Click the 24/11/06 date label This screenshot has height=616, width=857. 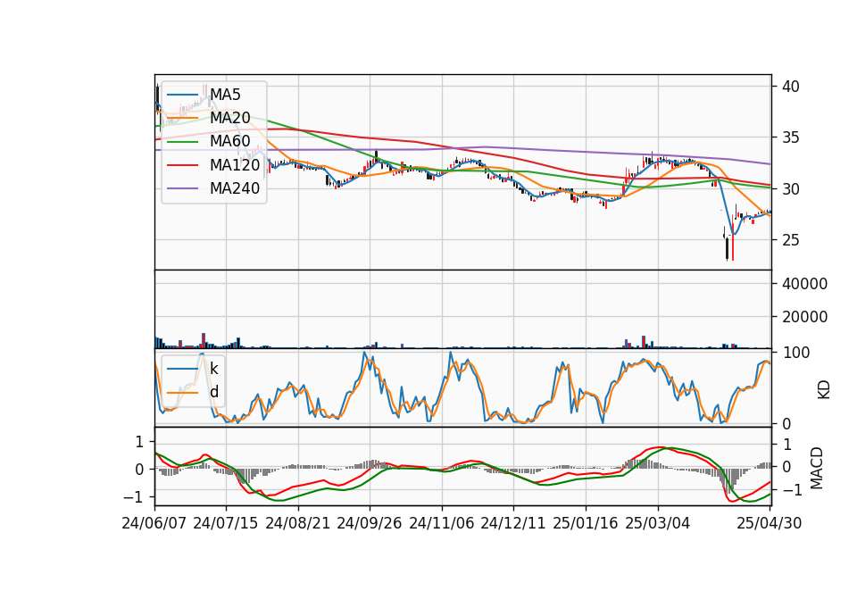pos(442,523)
